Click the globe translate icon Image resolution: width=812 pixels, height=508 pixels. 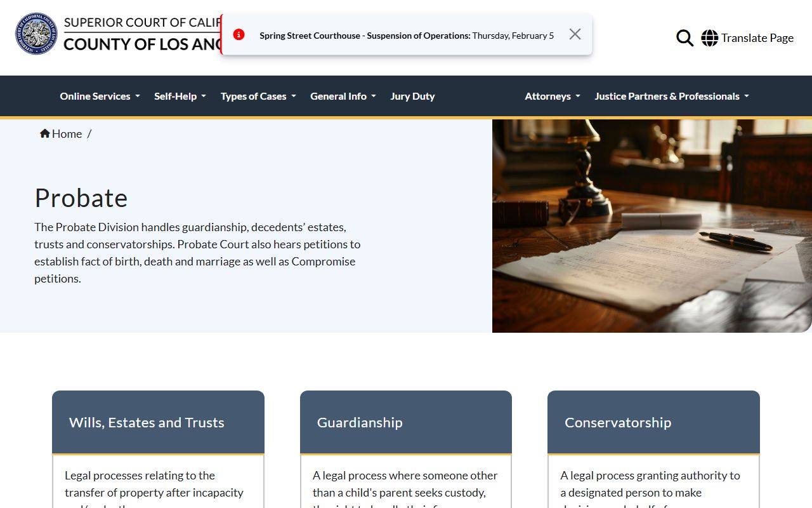tap(709, 38)
